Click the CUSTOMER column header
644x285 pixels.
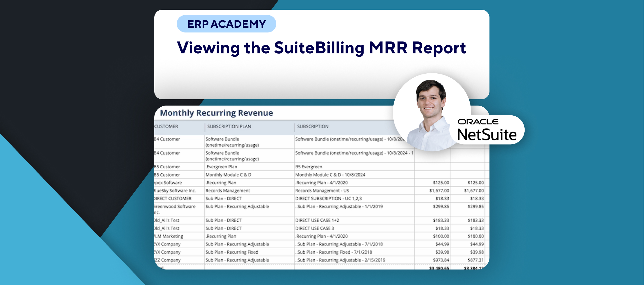[x=166, y=126]
